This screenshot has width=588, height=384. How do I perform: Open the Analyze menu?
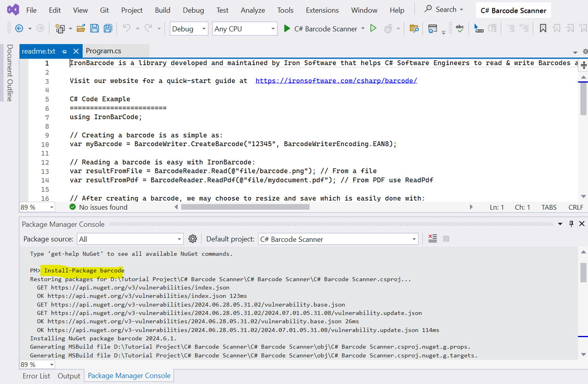pyautogui.click(x=253, y=10)
